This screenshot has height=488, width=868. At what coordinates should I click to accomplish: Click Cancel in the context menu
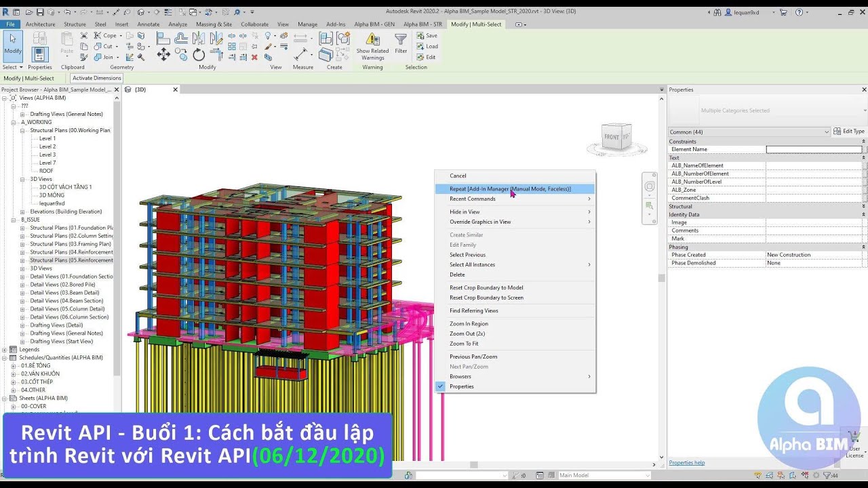click(x=458, y=176)
